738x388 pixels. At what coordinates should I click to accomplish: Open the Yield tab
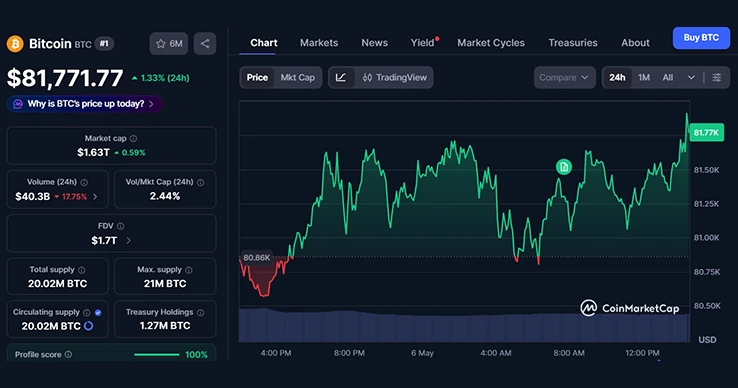point(423,43)
